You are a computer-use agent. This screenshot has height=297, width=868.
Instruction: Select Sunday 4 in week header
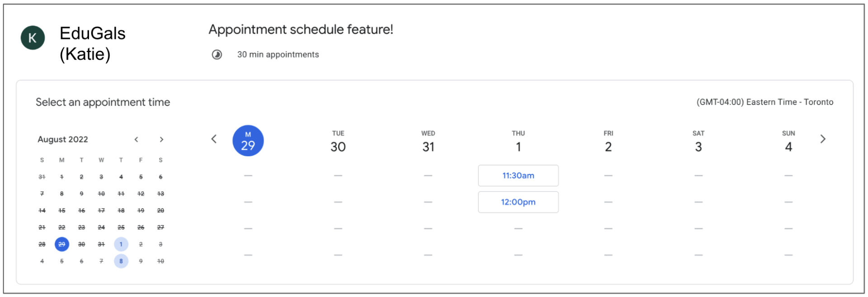point(788,142)
